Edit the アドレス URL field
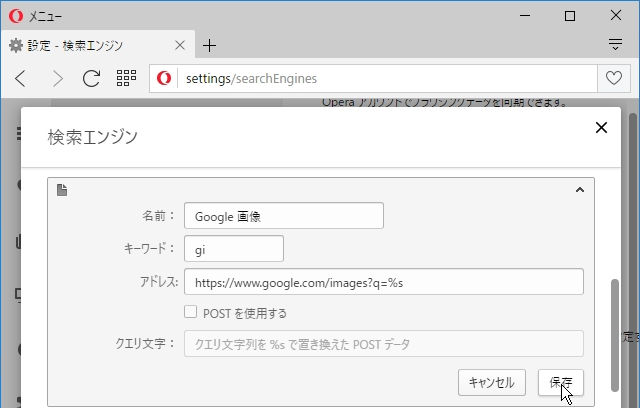640x408 pixels. pos(384,282)
